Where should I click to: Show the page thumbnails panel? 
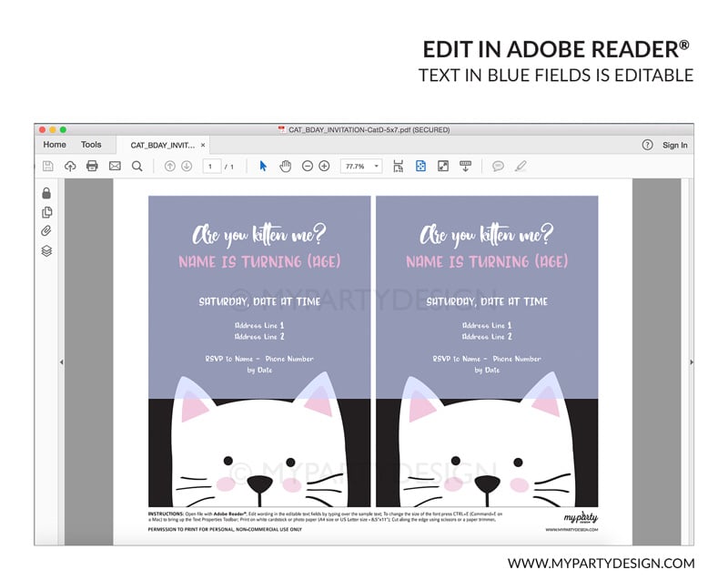[x=46, y=212]
